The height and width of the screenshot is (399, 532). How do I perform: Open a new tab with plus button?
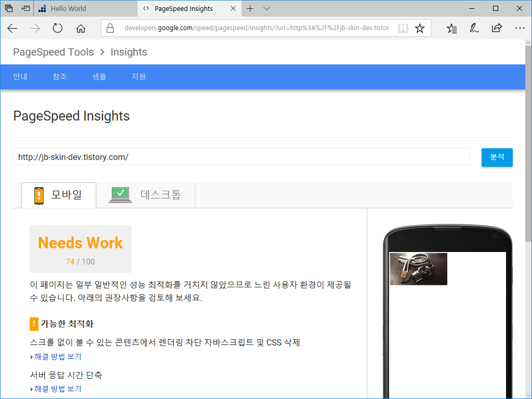coord(250,8)
